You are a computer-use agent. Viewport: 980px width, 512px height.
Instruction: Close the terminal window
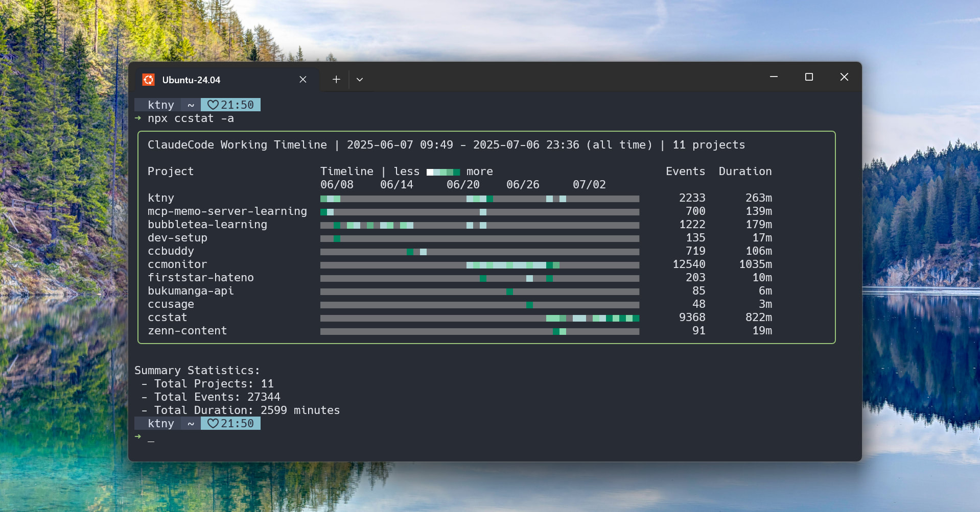pyautogui.click(x=844, y=77)
